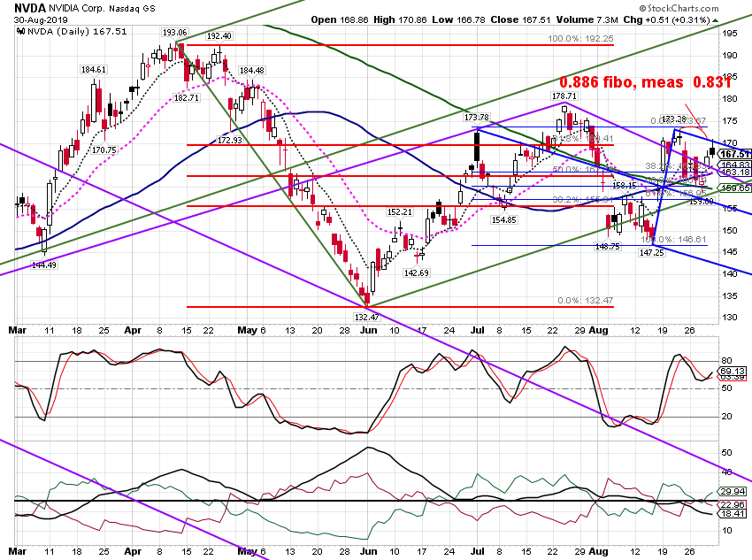Image resolution: width=752 pixels, height=560 pixels.
Task: Click the 163.18 tag on the price axis
Action: click(x=734, y=173)
